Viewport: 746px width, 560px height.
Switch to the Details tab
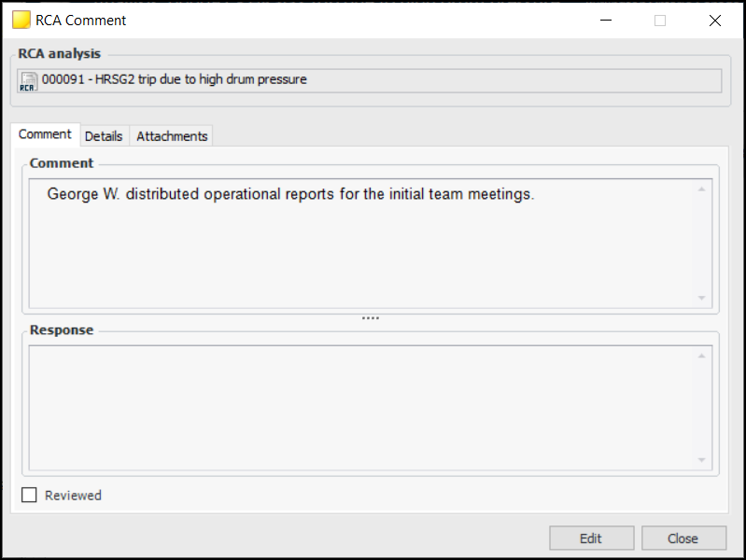tap(104, 136)
